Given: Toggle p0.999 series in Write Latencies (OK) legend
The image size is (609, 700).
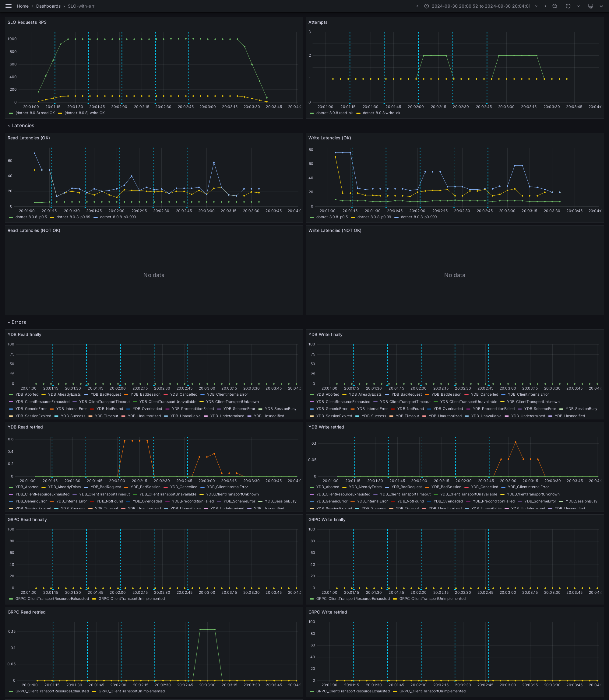Looking at the screenshot, I should tap(419, 217).
